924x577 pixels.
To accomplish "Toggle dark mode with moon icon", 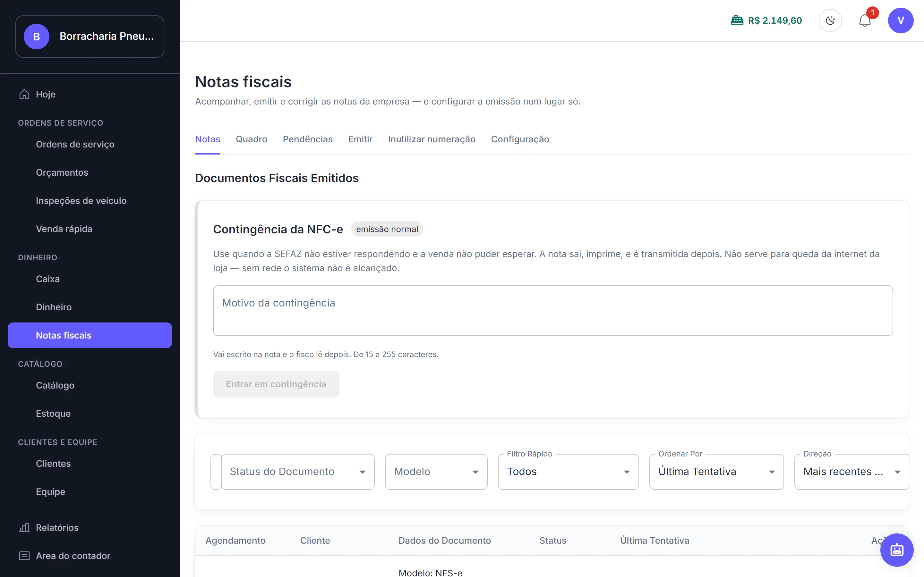I will tap(830, 21).
